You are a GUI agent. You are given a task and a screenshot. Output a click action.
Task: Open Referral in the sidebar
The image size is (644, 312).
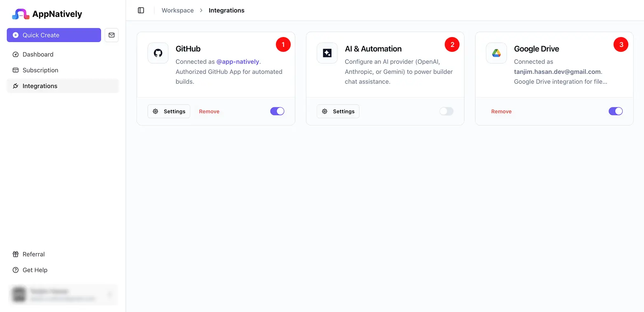[x=63, y=254]
